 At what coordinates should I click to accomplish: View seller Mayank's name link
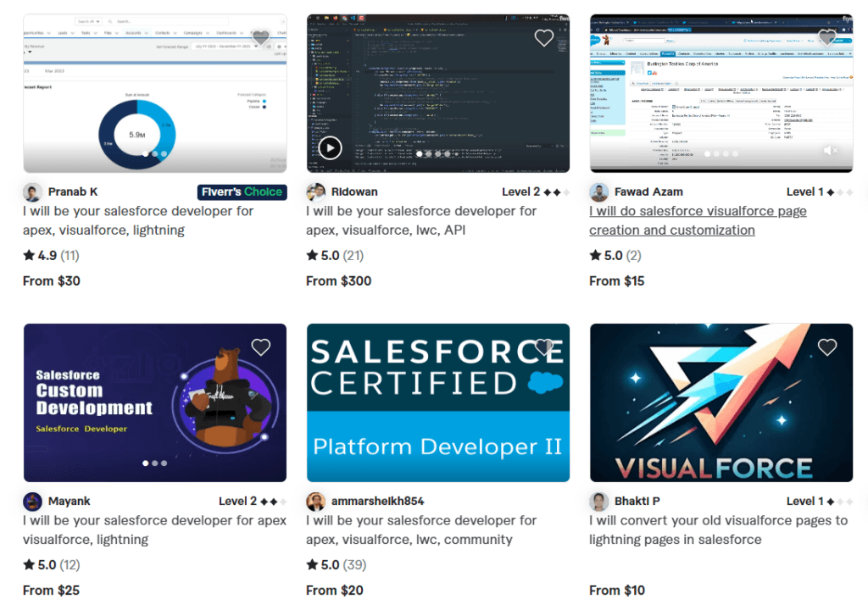coord(69,501)
